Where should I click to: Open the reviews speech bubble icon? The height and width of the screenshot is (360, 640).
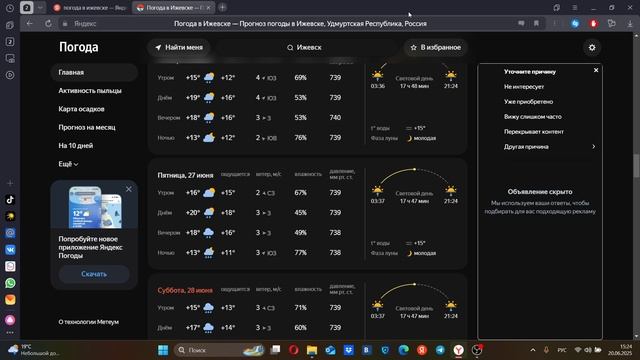521,24
